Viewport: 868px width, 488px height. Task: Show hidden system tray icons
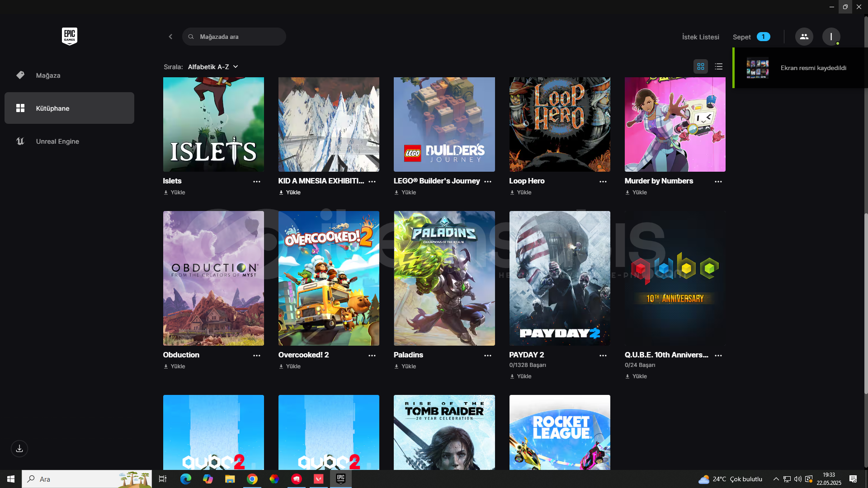776,479
